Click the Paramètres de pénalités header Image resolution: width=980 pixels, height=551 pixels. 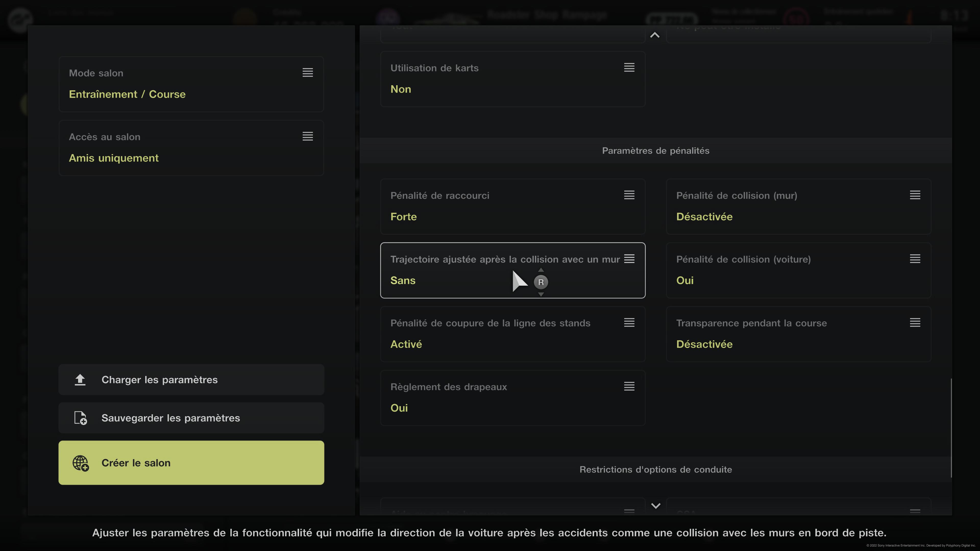655,151
